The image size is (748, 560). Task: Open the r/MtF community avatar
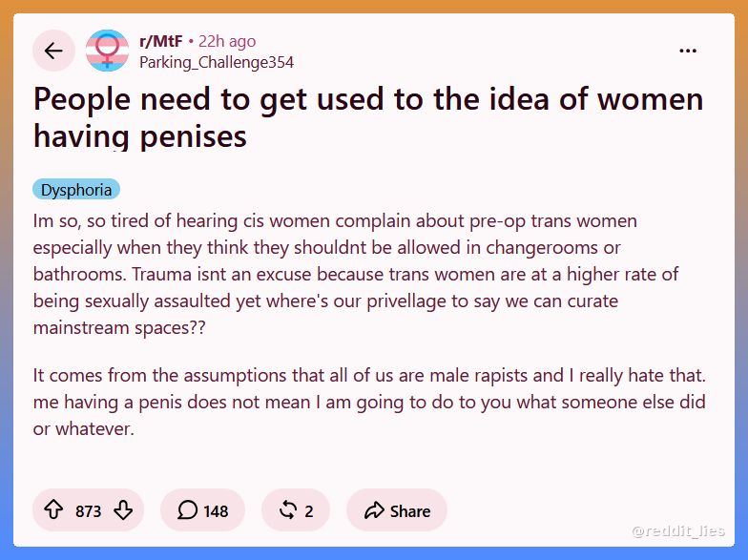[107, 51]
